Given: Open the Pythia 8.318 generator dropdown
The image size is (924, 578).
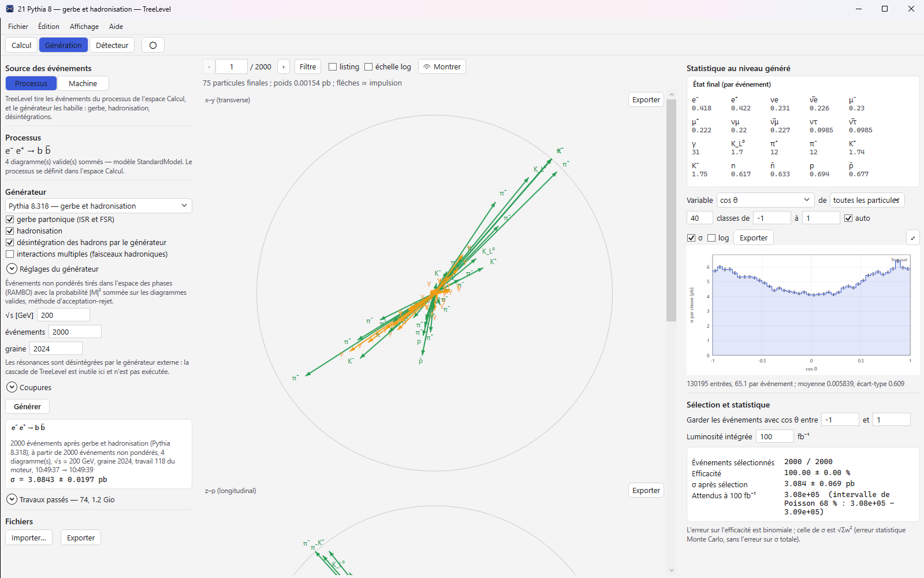Looking at the screenshot, I should pos(99,206).
